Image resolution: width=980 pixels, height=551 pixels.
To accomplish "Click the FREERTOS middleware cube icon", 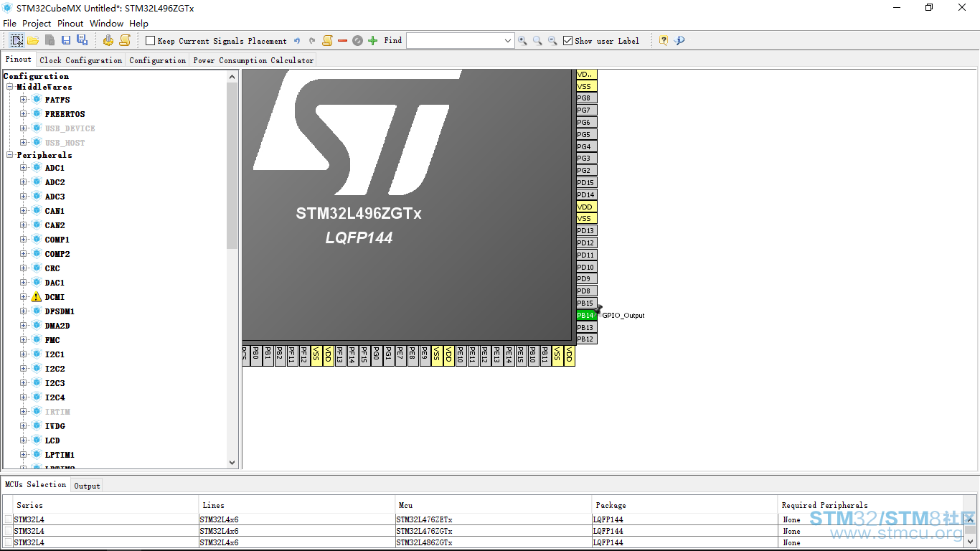I will 37,114.
